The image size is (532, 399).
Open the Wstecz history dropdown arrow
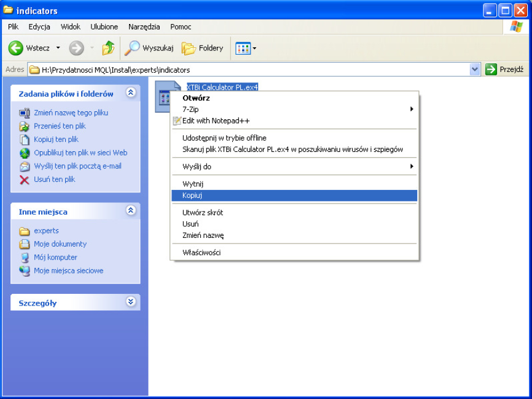point(58,48)
